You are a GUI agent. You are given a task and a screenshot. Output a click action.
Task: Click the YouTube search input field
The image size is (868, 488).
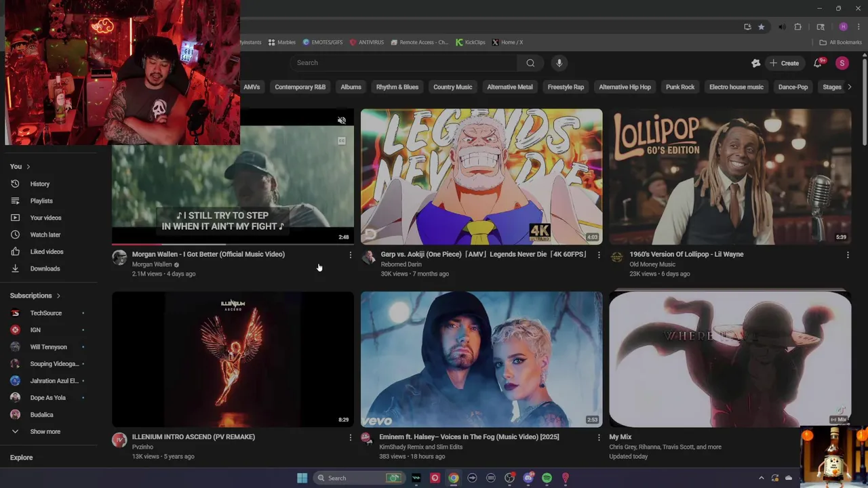coord(403,63)
